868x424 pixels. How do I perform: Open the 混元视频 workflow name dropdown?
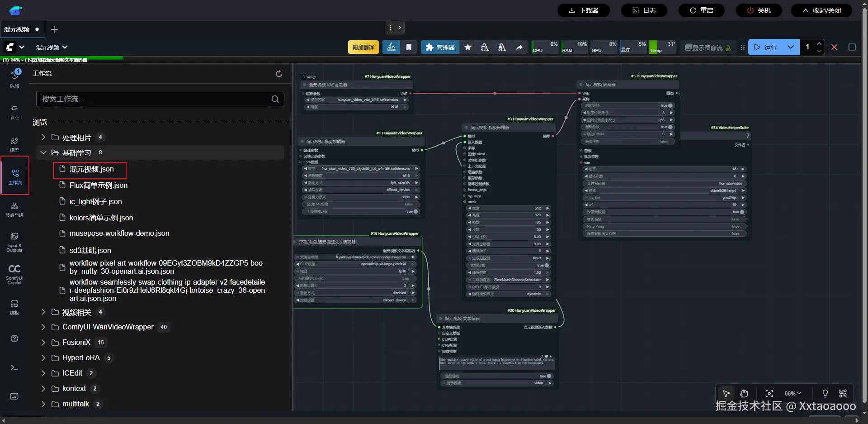[52, 47]
